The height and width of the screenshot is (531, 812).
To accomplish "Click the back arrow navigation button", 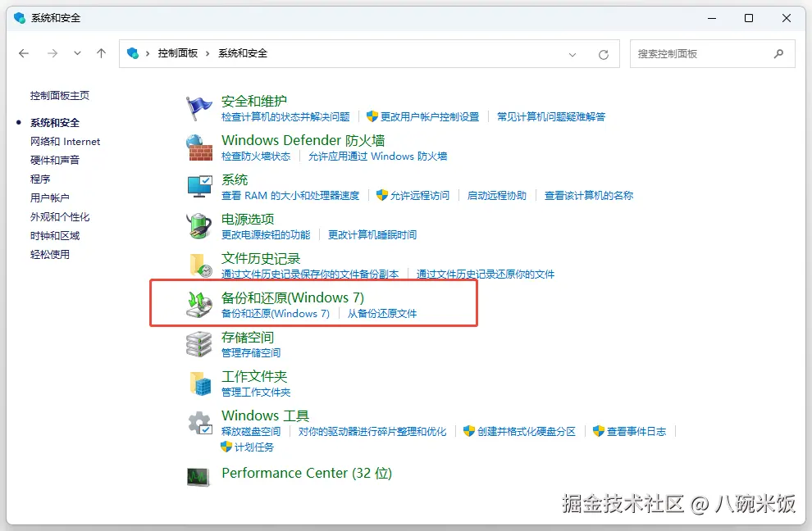I will [23, 53].
